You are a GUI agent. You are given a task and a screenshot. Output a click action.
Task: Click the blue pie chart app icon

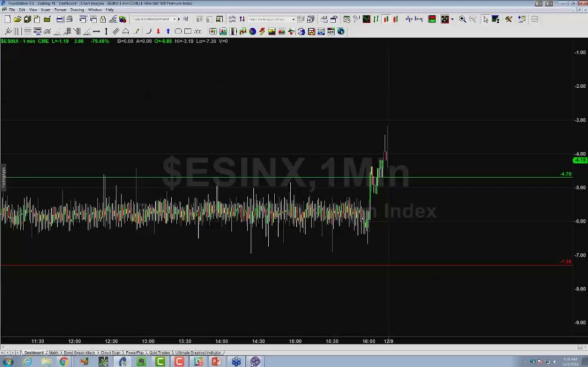click(x=252, y=32)
